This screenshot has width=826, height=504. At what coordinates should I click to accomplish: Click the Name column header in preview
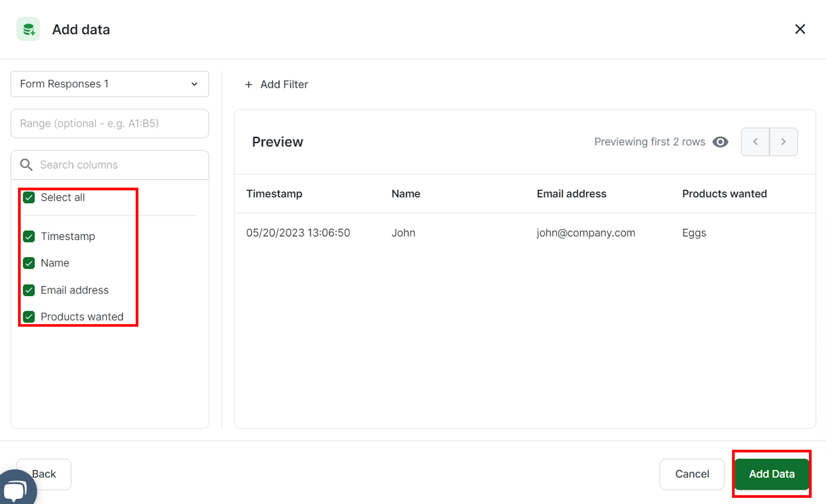click(406, 194)
